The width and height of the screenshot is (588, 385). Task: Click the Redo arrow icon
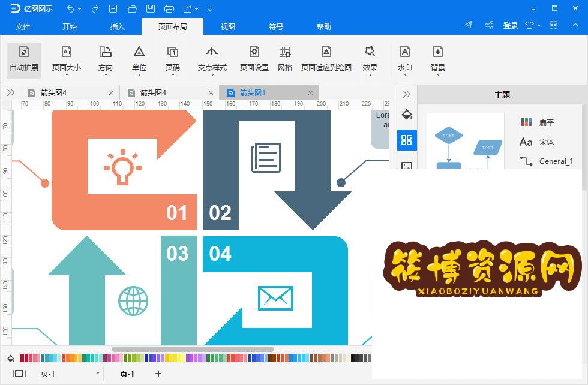pyautogui.click(x=95, y=8)
